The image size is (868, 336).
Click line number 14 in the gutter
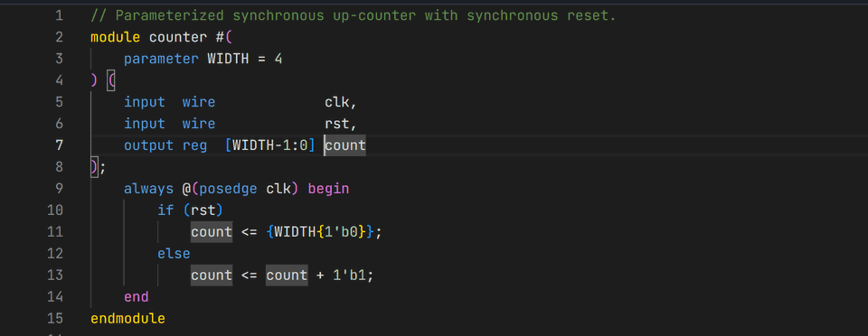pyautogui.click(x=55, y=297)
